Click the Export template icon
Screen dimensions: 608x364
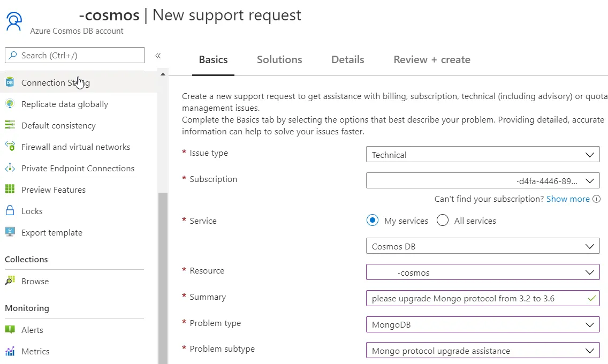[x=10, y=232]
